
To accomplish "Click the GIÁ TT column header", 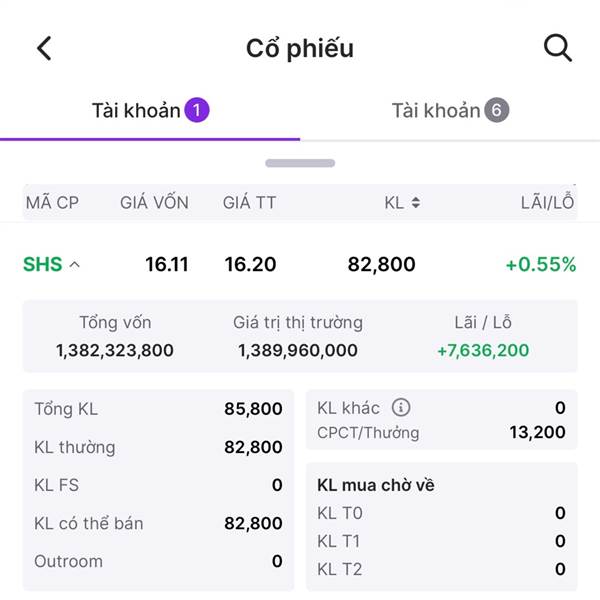I will 249,202.
